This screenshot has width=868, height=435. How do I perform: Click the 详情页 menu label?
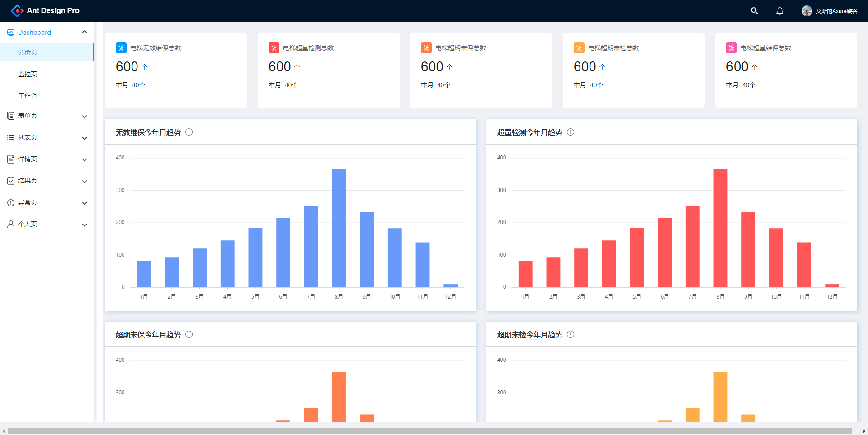click(x=28, y=159)
